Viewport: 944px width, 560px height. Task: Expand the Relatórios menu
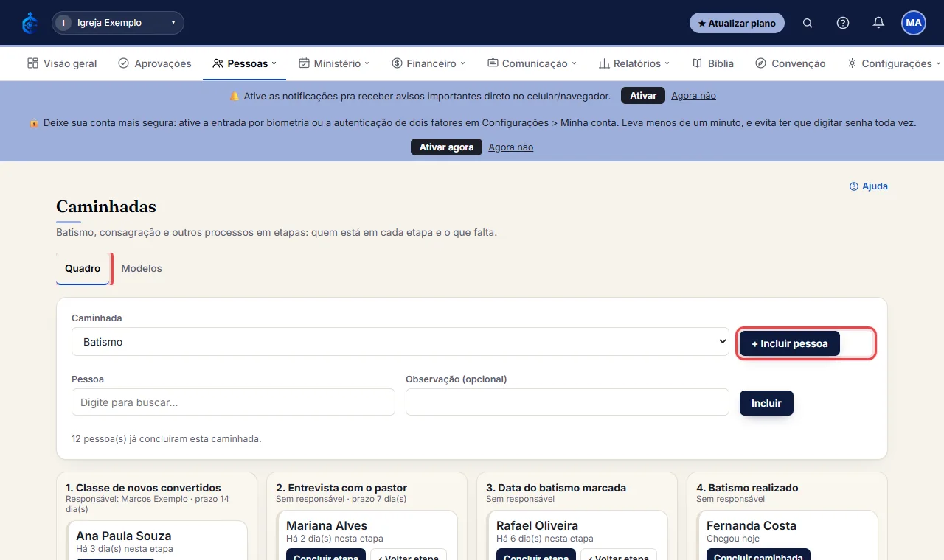tap(634, 63)
